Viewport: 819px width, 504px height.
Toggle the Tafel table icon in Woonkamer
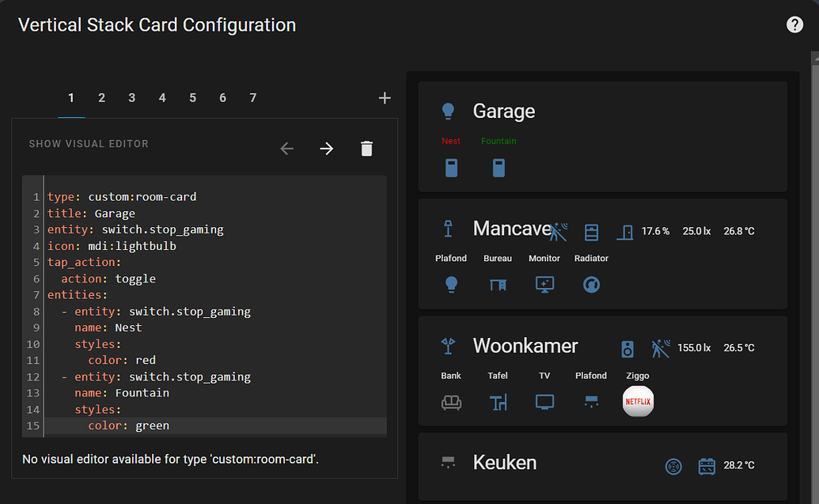click(x=498, y=402)
